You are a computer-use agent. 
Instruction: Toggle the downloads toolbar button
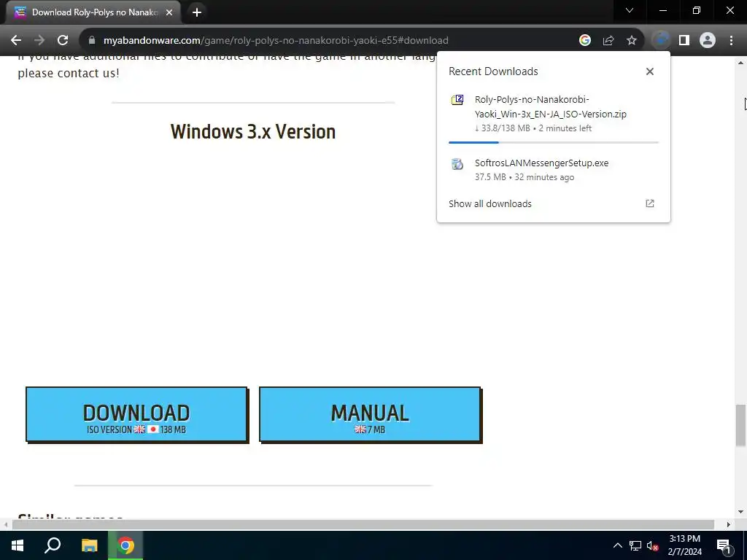point(661,41)
